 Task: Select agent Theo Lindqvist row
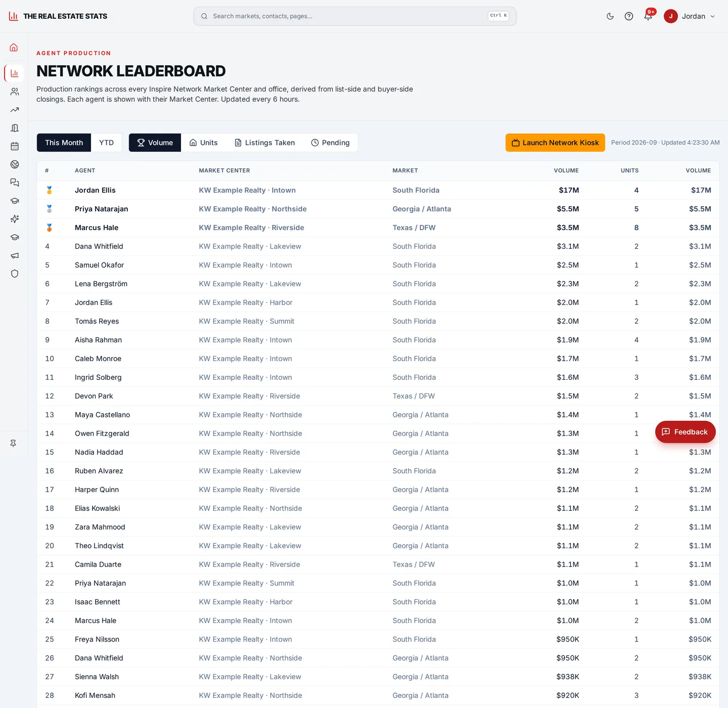tap(378, 546)
